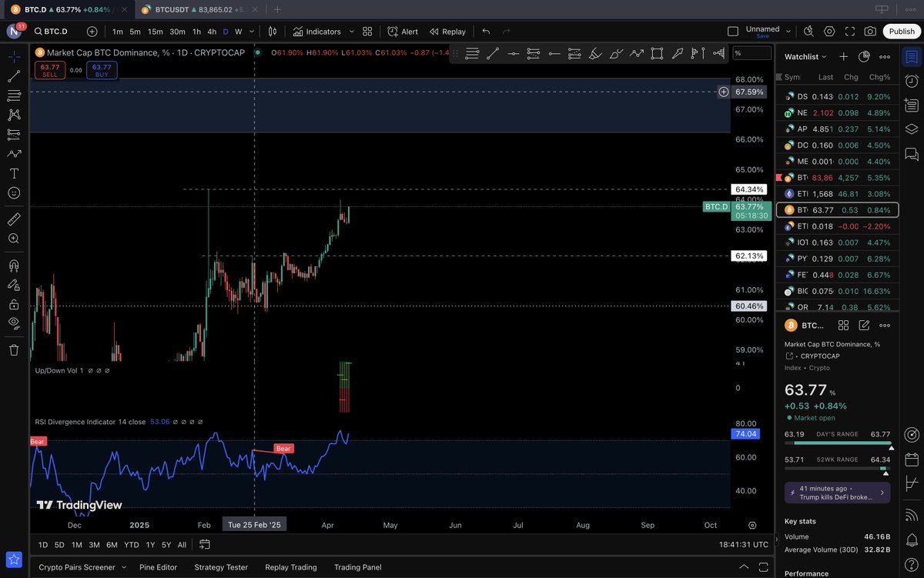Add symbol with compare plus button

[92, 32]
